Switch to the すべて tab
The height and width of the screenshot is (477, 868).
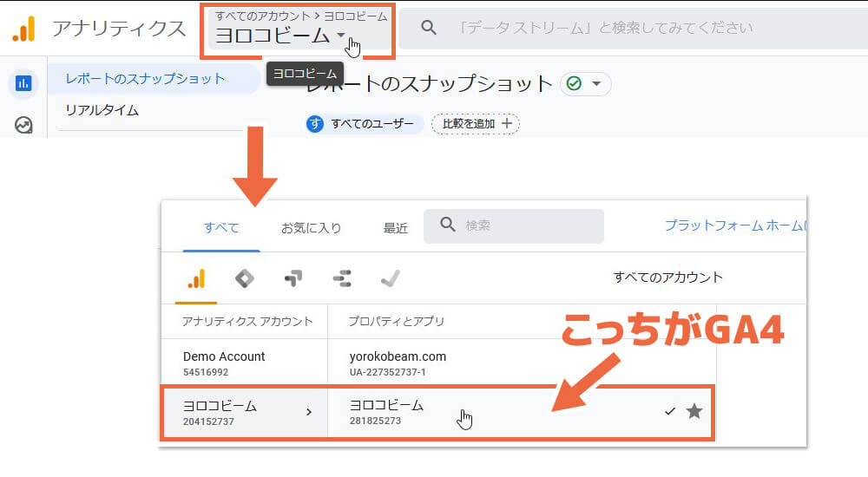(x=220, y=227)
